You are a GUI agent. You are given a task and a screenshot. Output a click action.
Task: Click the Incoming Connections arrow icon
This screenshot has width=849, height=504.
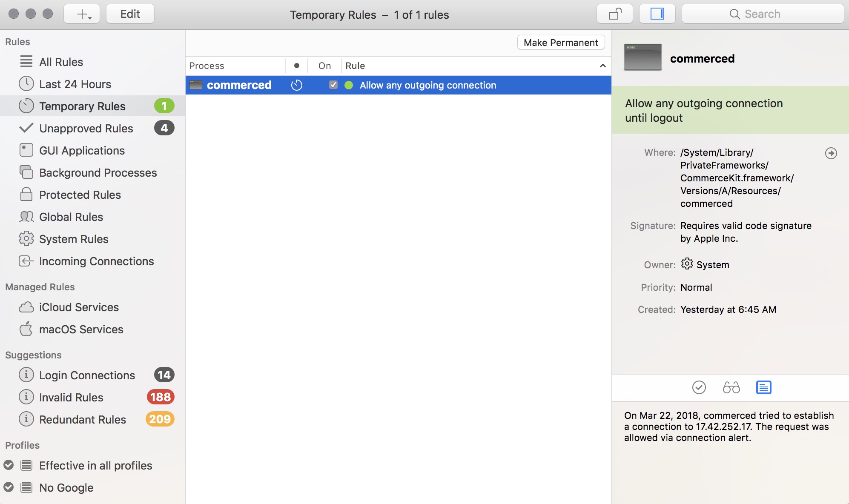(x=26, y=261)
